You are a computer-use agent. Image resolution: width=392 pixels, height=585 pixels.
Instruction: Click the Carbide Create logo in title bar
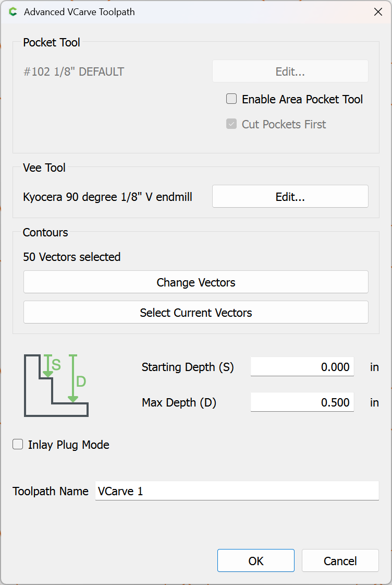tap(14, 12)
